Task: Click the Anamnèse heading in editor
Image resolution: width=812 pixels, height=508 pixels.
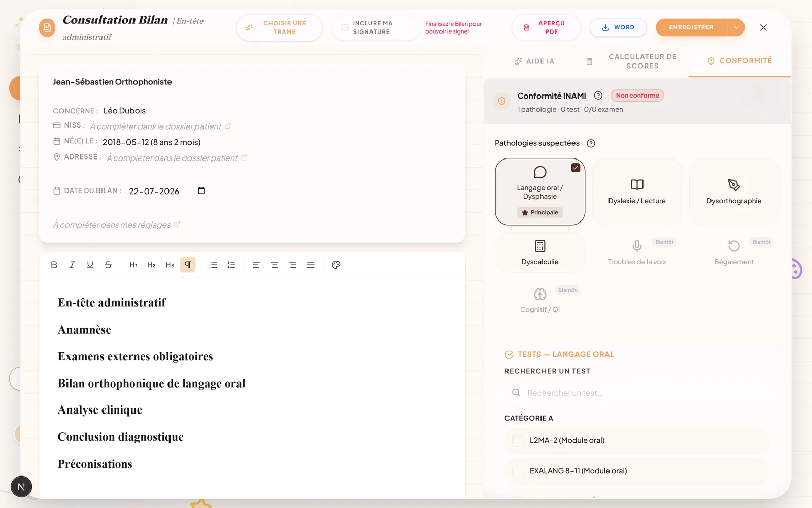Action: point(84,330)
